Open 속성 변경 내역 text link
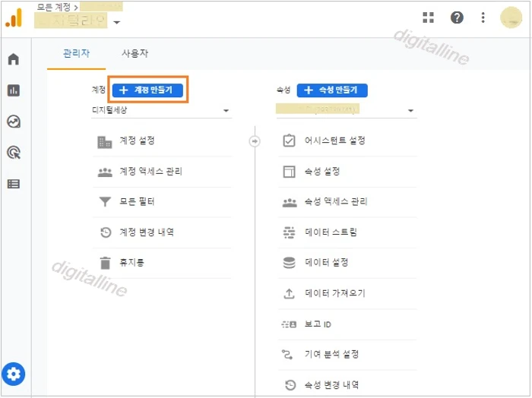 [331, 385]
